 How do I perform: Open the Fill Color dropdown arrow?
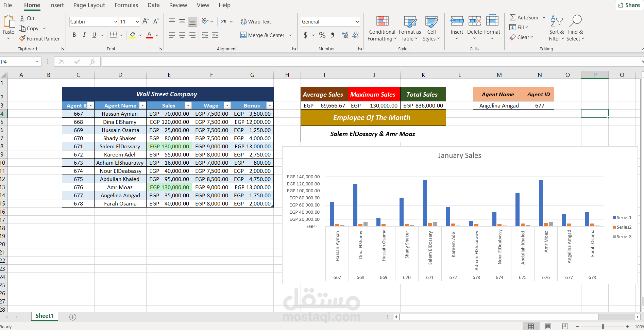coord(140,35)
